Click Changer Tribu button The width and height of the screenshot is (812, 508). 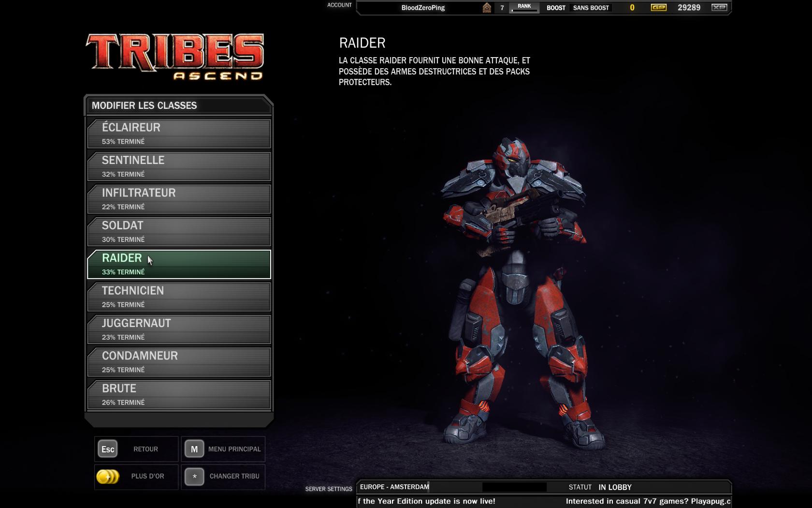[234, 476]
